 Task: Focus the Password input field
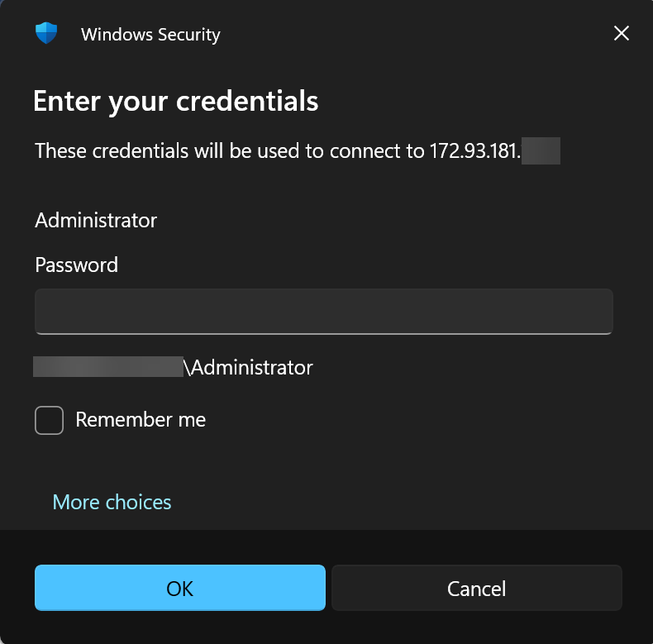323,312
